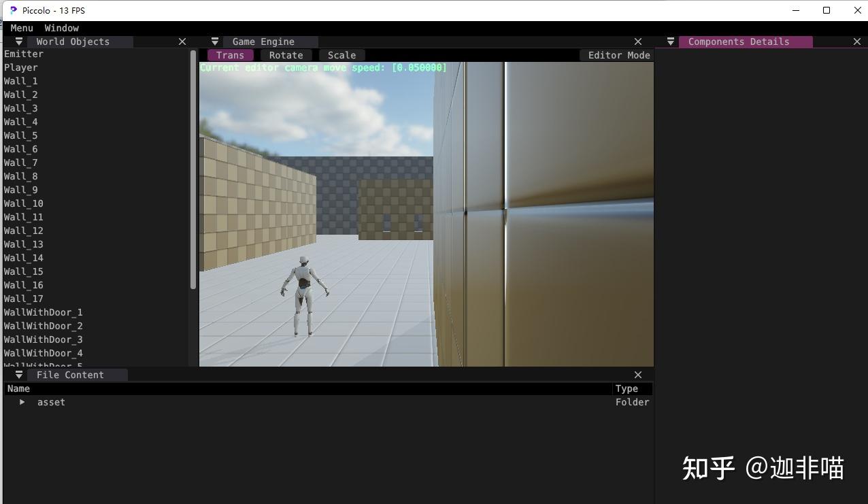868x504 pixels.
Task: Click the robot character in viewport
Action: 304,296
